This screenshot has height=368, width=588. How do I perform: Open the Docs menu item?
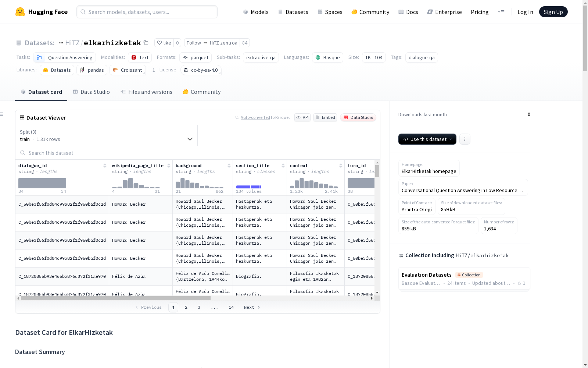click(x=408, y=12)
